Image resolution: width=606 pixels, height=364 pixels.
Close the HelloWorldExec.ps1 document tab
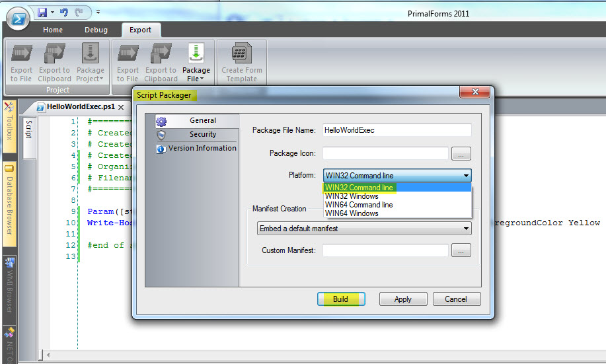(121, 107)
